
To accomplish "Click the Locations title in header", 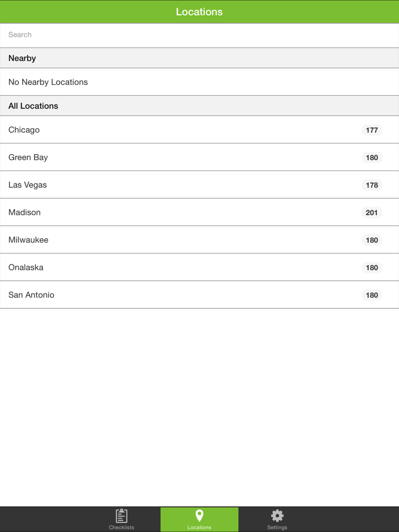I will (199, 12).
